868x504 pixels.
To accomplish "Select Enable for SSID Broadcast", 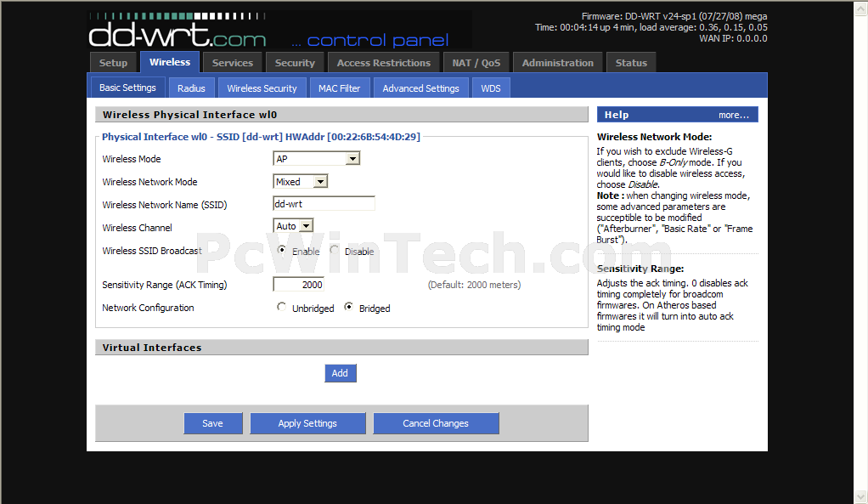I will pos(282,251).
